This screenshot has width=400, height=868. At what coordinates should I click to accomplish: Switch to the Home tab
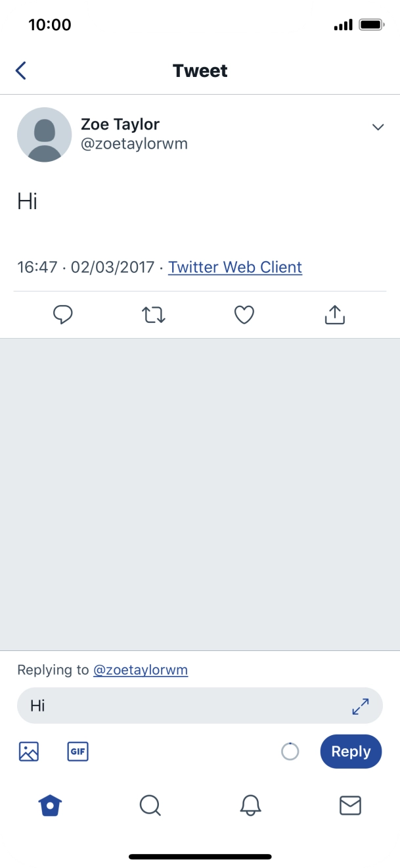(49, 805)
